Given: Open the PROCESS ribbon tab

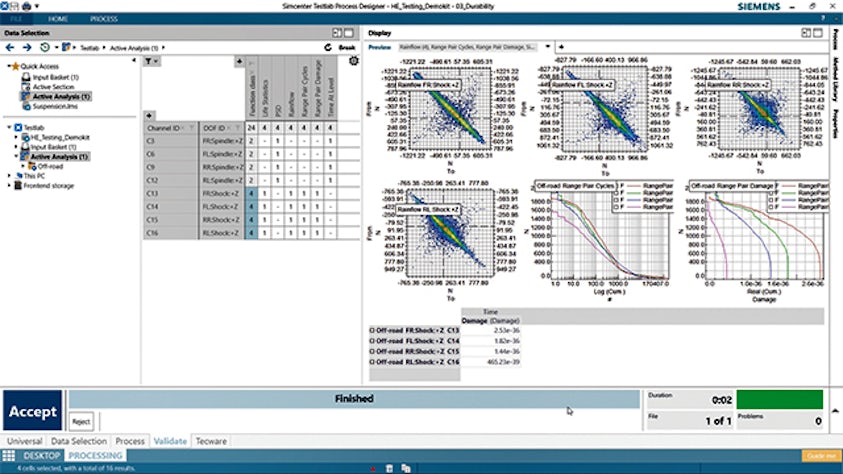Looking at the screenshot, I should (104, 19).
